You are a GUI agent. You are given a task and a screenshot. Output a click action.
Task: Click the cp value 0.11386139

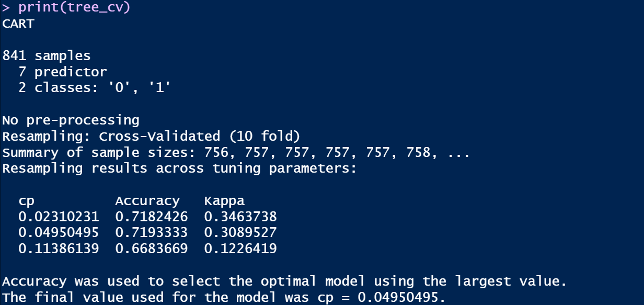tap(59, 248)
